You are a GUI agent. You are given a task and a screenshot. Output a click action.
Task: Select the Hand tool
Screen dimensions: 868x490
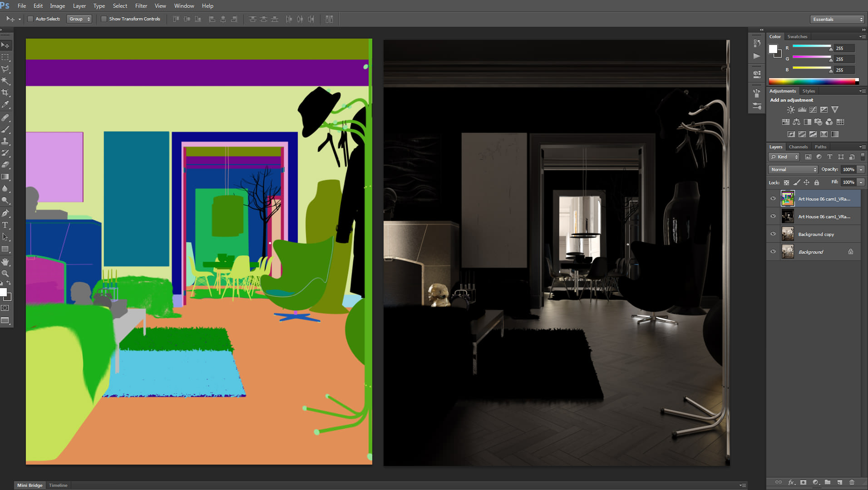coord(5,262)
